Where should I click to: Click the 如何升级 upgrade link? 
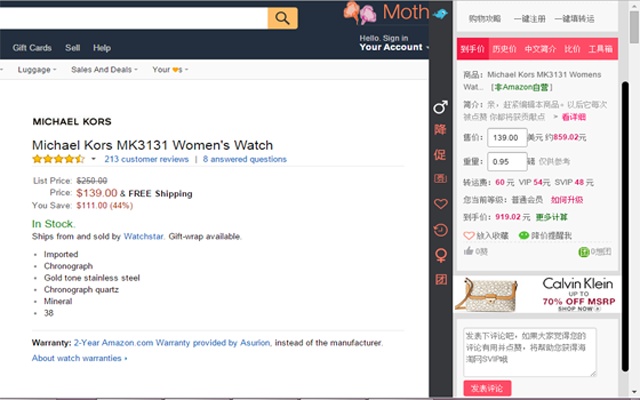coord(567,200)
